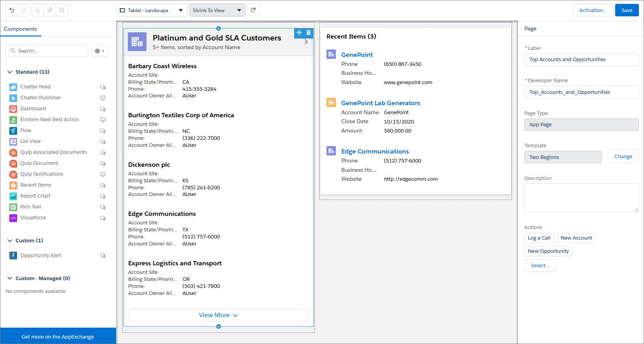Click the form factor icon beside Chatter Feed
Viewport: 644px width, 344px height.
coord(103,87)
